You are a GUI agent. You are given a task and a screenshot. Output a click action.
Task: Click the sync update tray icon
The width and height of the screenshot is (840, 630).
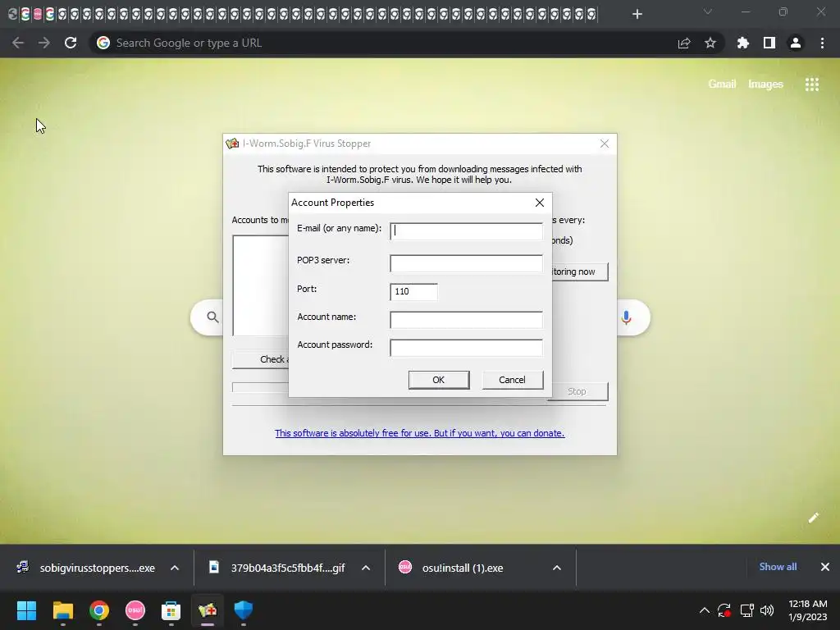(x=724, y=610)
